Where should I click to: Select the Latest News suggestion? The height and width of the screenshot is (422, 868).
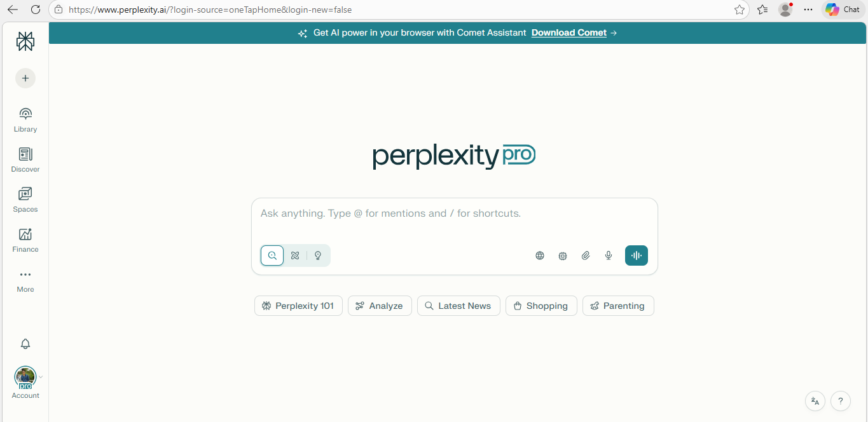pyautogui.click(x=458, y=306)
